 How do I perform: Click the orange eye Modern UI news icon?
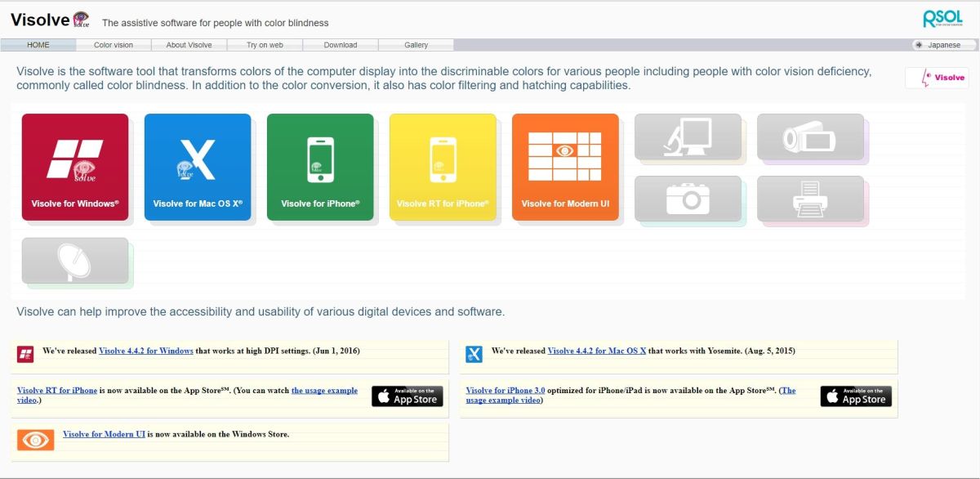36,440
